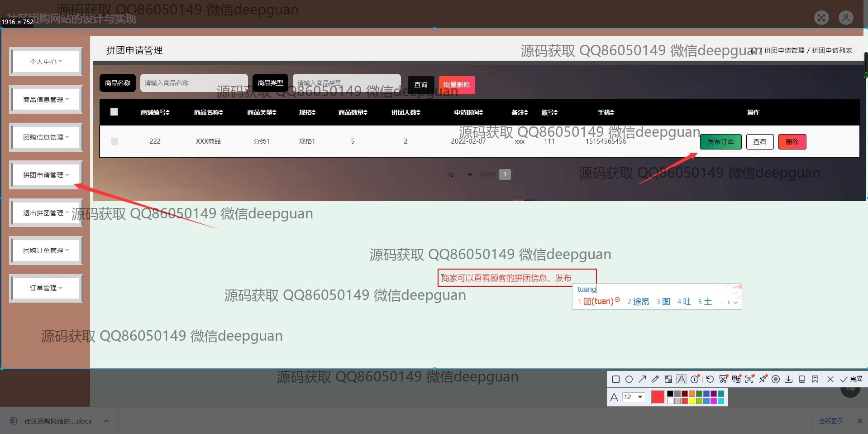Click 全部显示 in the downloads bar
868x434 pixels.
(x=831, y=421)
